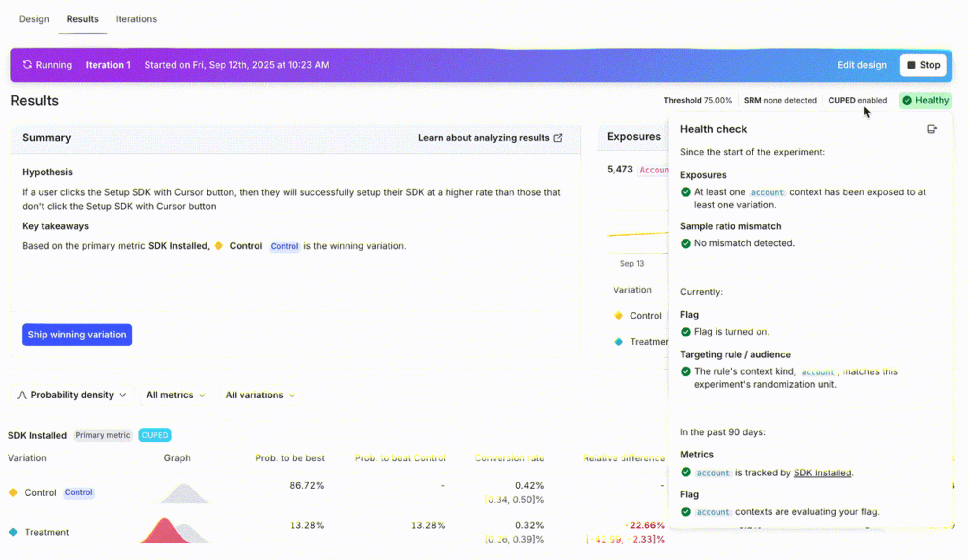Click the export icon in Health check panel
The width and height of the screenshot is (968, 560).
932,129
